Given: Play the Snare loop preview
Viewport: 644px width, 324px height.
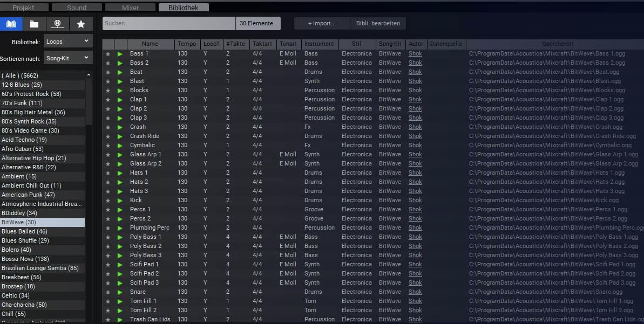Looking at the screenshot, I should coord(120,292).
